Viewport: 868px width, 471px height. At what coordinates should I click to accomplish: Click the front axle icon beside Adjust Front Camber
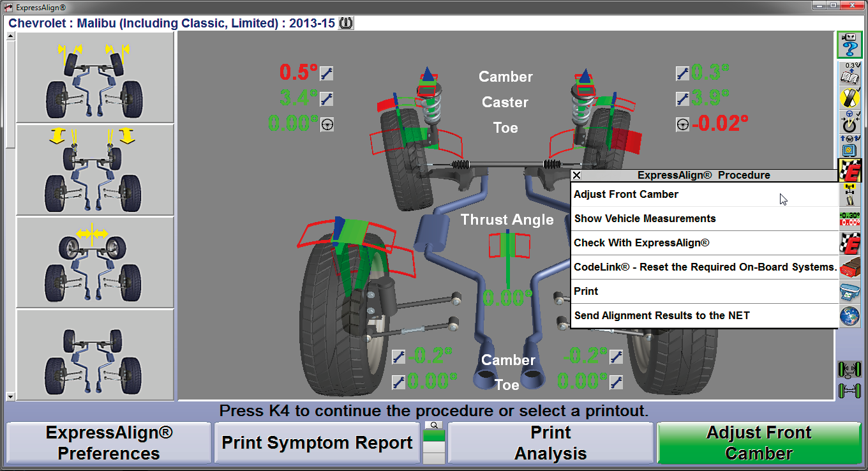[x=849, y=195]
